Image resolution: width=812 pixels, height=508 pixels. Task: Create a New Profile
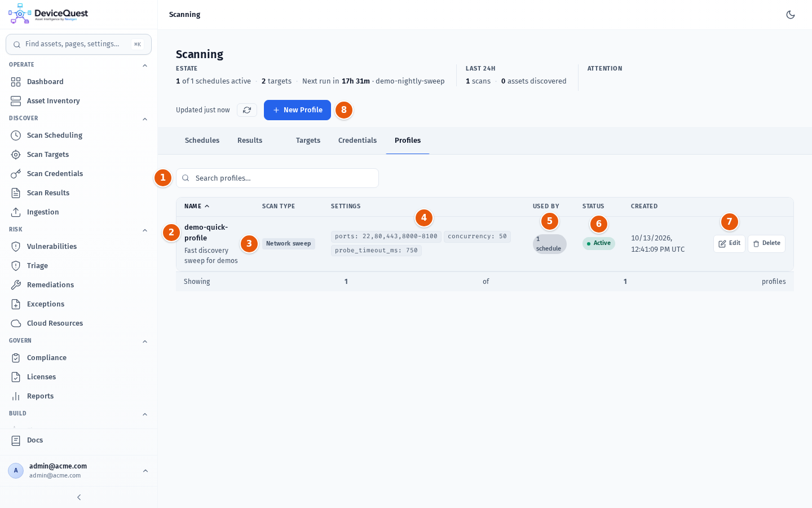(x=297, y=110)
